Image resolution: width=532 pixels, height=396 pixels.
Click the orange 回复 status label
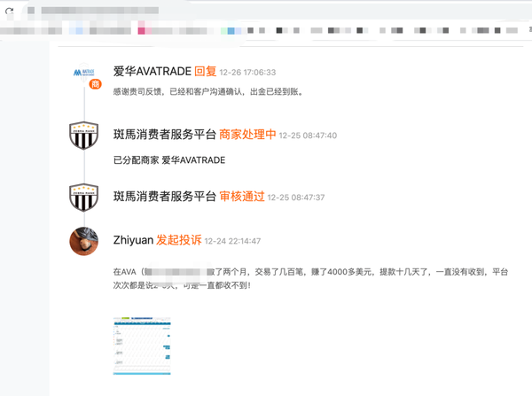click(x=206, y=72)
